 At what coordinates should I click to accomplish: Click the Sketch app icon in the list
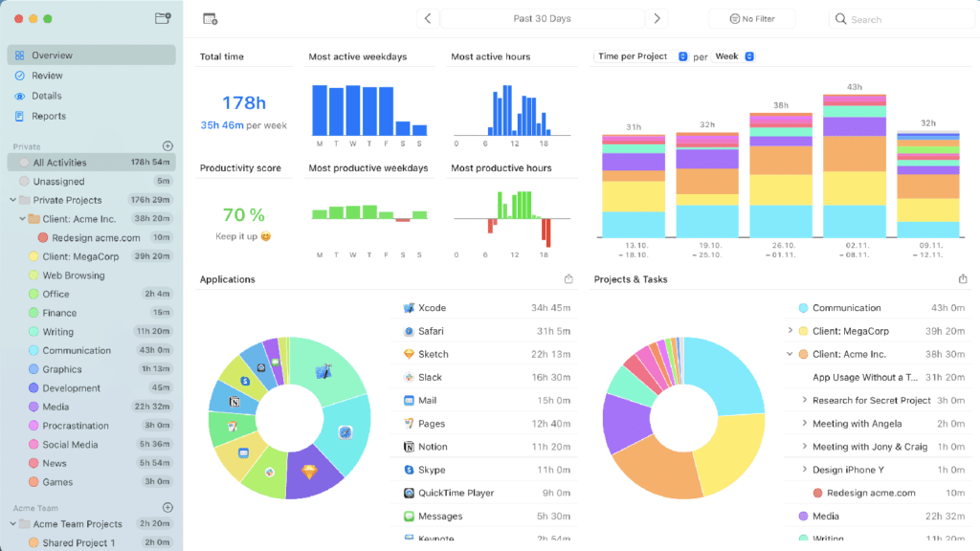tap(409, 354)
